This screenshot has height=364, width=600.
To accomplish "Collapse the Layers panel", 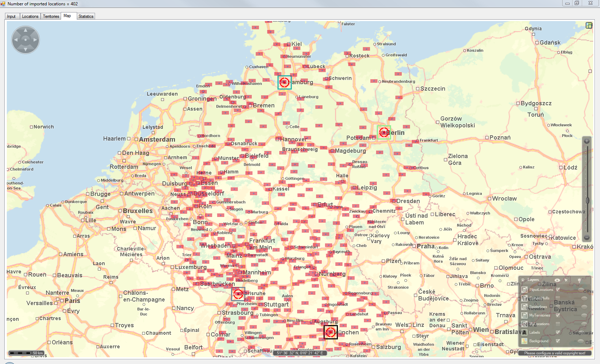I will [x=523, y=280].
